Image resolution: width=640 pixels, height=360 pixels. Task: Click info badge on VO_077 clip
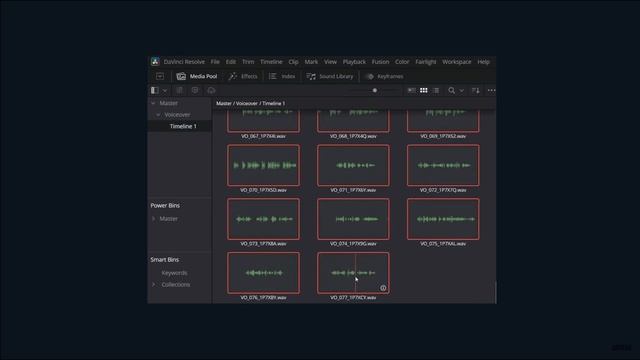(x=383, y=288)
